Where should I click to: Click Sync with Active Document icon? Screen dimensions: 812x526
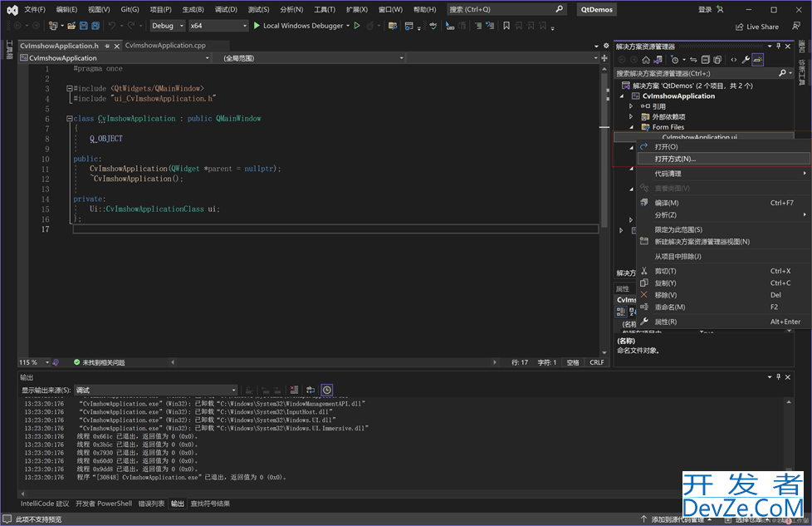point(693,60)
